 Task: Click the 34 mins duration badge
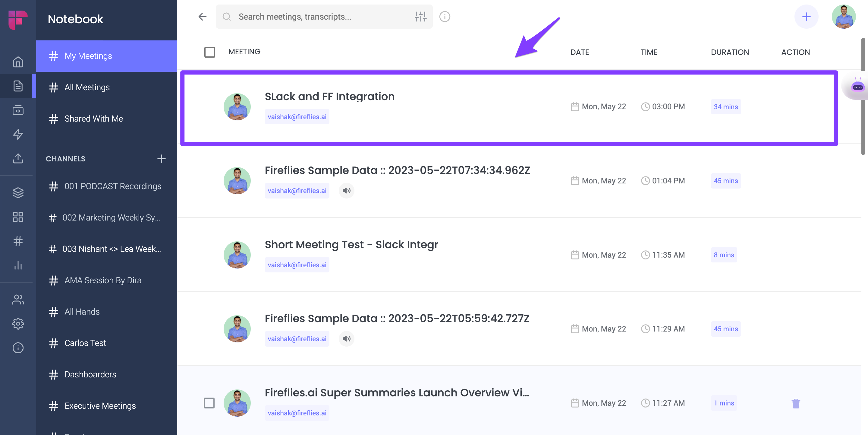tap(726, 106)
